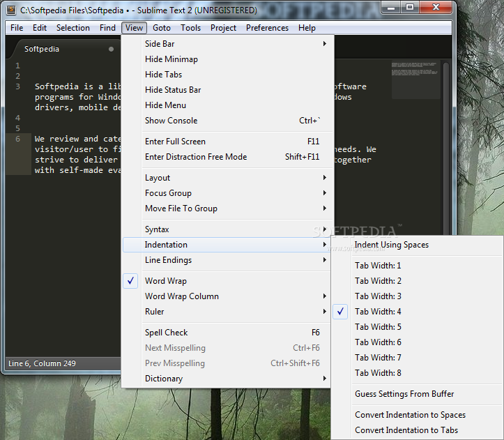Click the Sublime Text app icon in title bar
This screenshot has height=440, width=504.
[11, 10]
